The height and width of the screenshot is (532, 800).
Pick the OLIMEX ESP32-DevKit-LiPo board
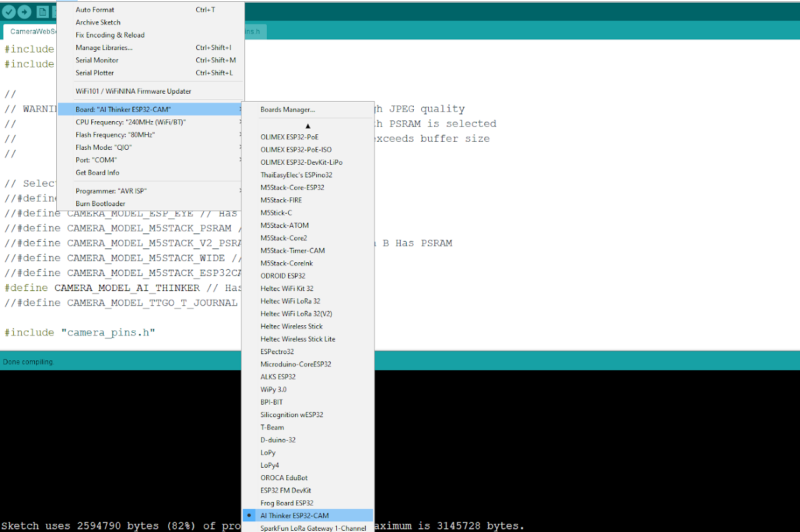click(308, 162)
